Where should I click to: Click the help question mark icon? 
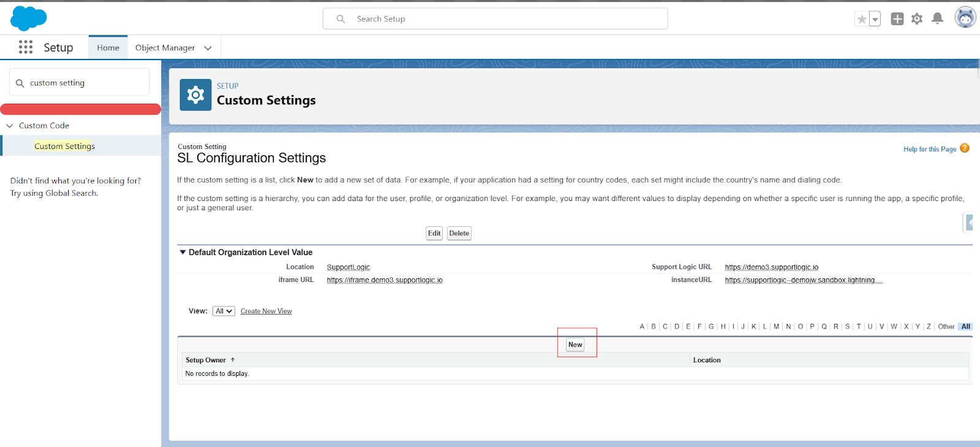pyautogui.click(x=965, y=148)
